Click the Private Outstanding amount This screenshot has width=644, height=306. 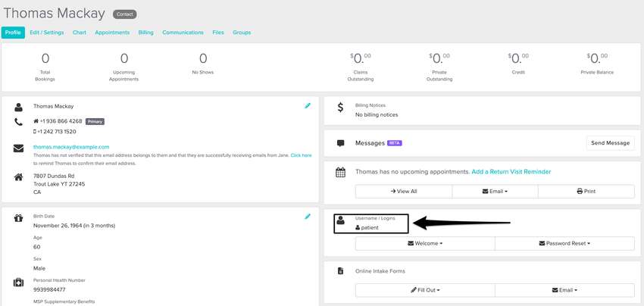[439, 59]
